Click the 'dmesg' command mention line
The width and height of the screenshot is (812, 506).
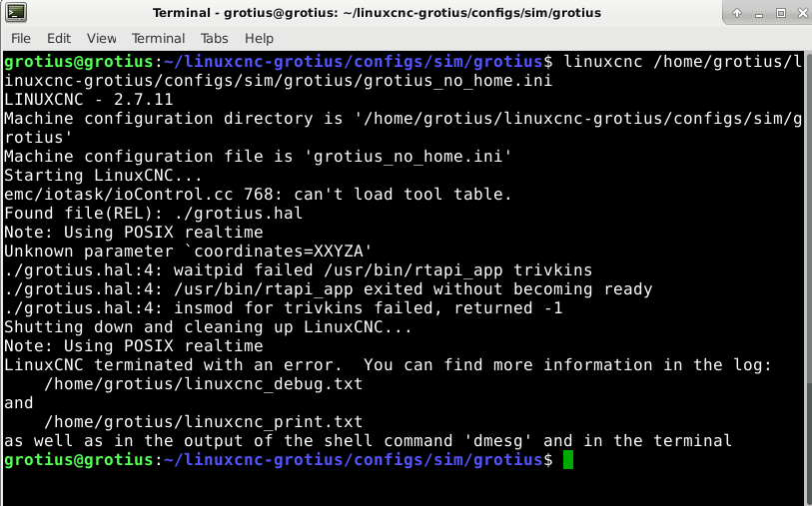[369, 441]
